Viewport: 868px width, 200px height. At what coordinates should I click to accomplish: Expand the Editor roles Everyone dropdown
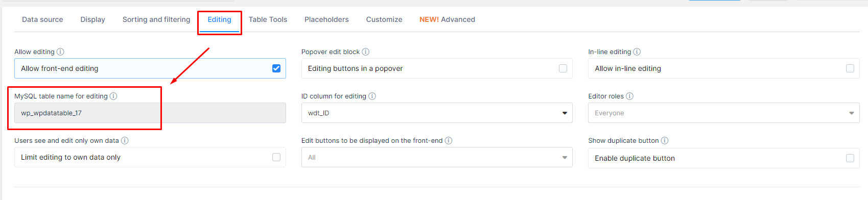(724, 113)
